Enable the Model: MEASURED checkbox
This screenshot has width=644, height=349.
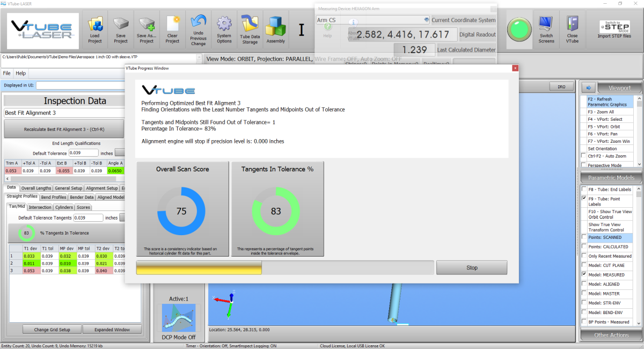pyautogui.click(x=584, y=274)
